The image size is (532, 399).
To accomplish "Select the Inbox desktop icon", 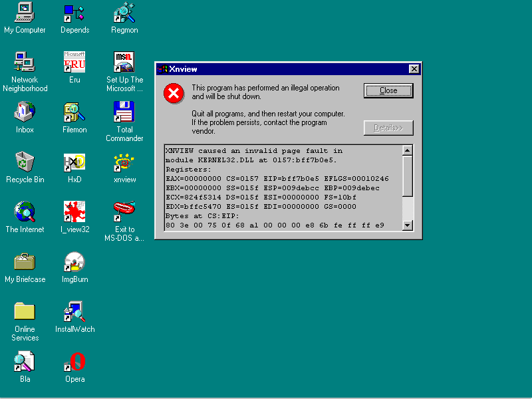I will click(25, 112).
